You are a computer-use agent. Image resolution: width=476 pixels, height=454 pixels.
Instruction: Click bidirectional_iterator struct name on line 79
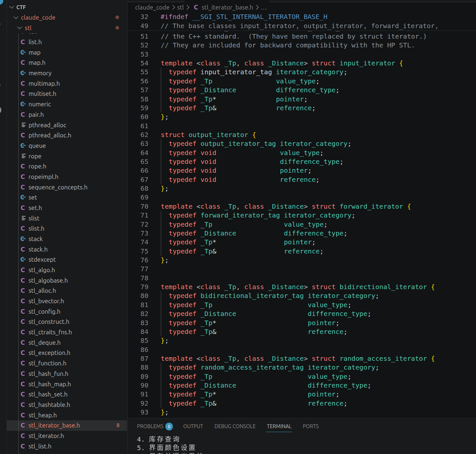383,287
